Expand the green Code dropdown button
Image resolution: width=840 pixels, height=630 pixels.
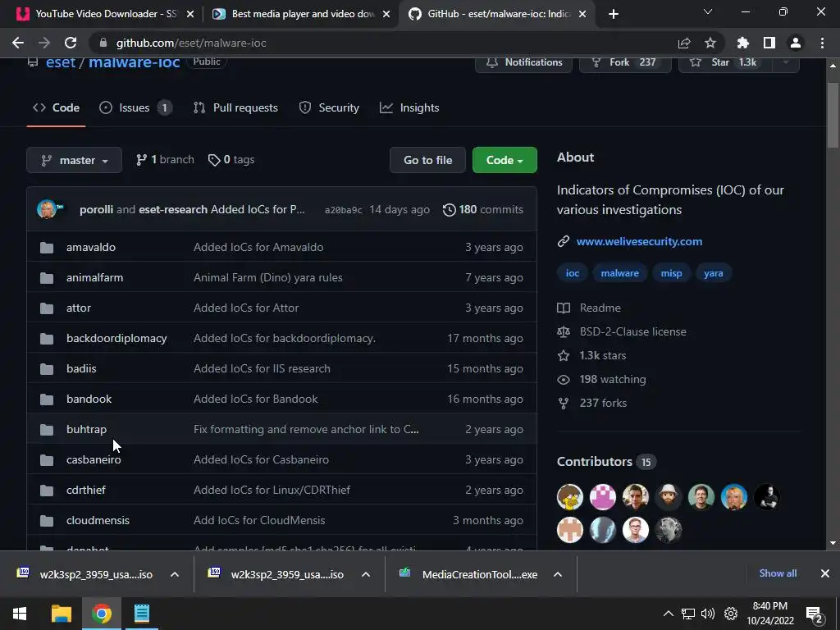(x=504, y=160)
